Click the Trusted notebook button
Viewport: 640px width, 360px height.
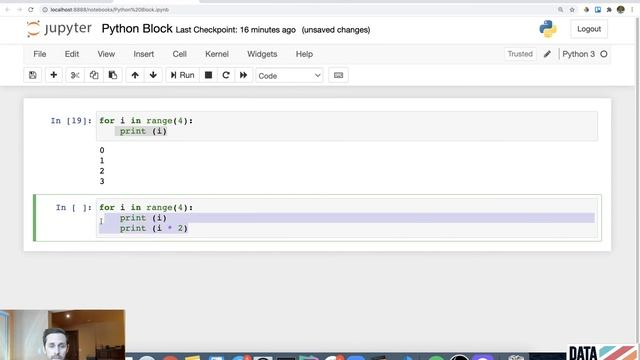pos(520,54)
